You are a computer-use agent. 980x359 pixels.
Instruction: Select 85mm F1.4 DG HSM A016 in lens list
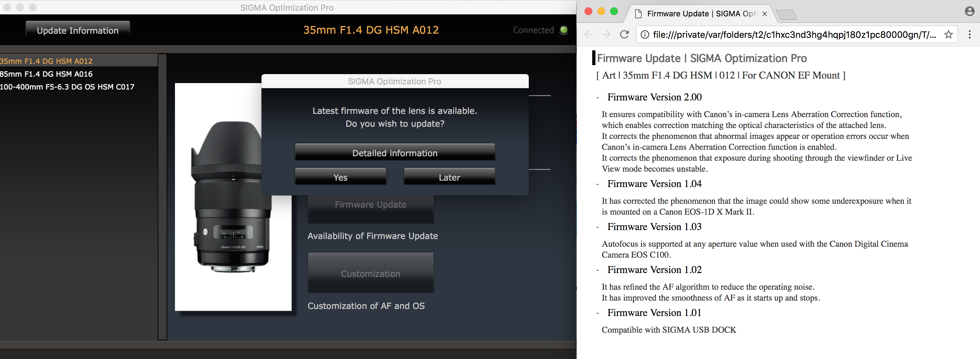[x=79, y=74]
